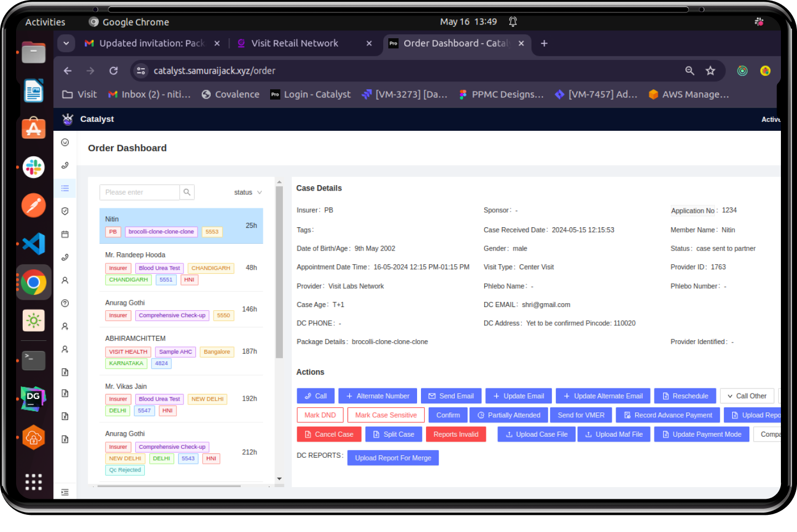The width and height of the screenshot is (797, 532).
Task: Select the order list icon in sidebar
Action: [x=65, y=188]
